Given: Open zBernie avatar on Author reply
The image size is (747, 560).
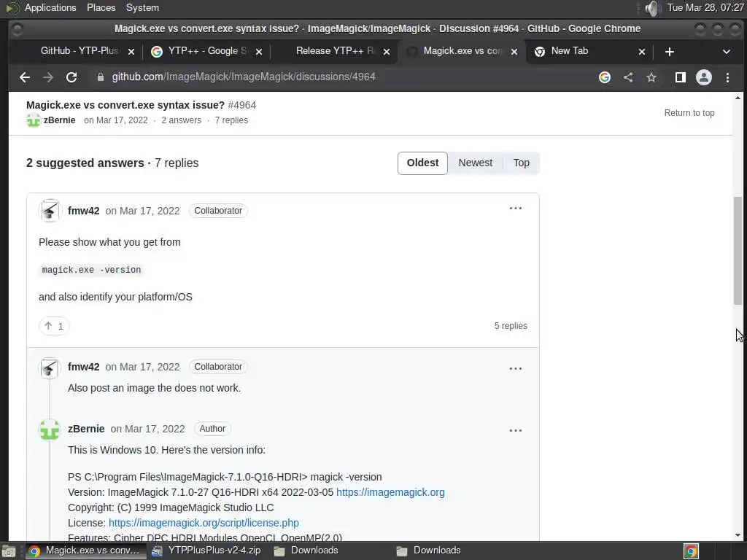Looking at the screenshot, I should point(50,429).
